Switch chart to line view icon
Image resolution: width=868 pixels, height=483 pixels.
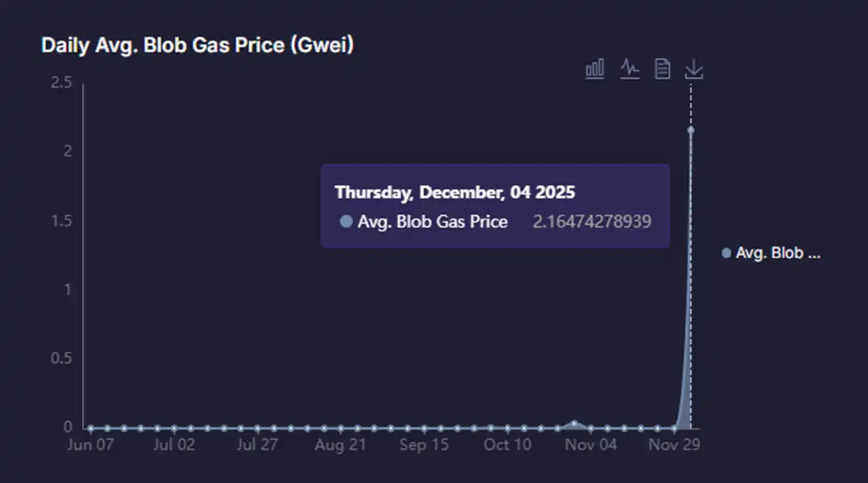click(x=630, y=69)
